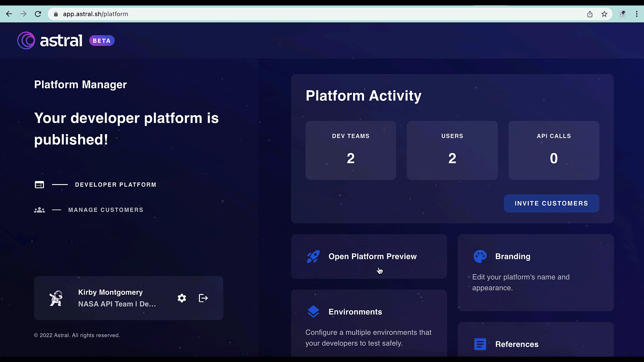Click the share icon in address bar
Viewport: 644px width, 362px height.
click(x=590, y=14)
